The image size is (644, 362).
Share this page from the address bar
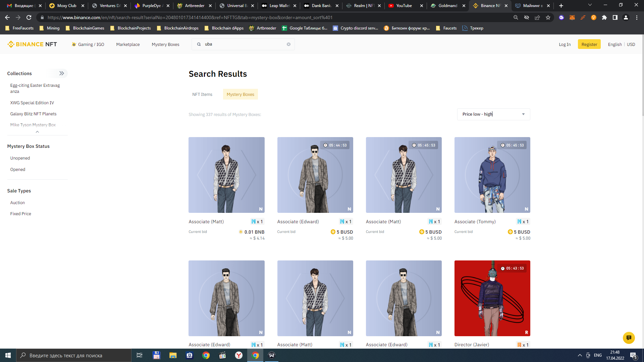(x=537, y=17)
